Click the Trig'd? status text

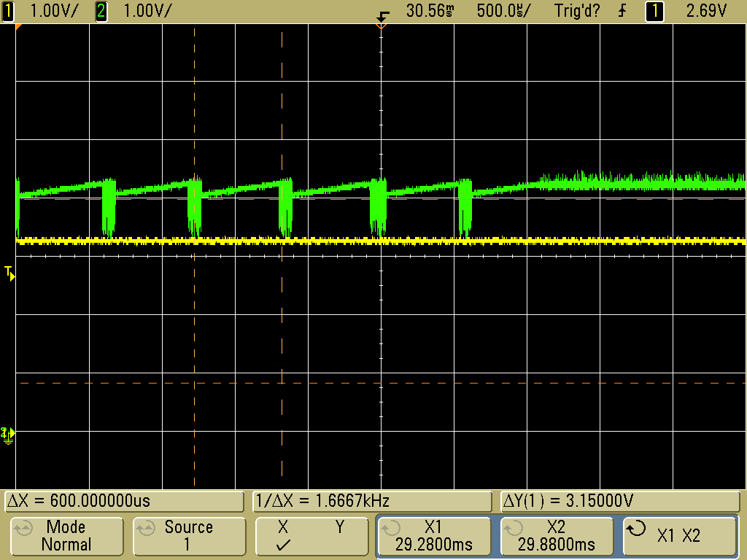pos(577,10)
